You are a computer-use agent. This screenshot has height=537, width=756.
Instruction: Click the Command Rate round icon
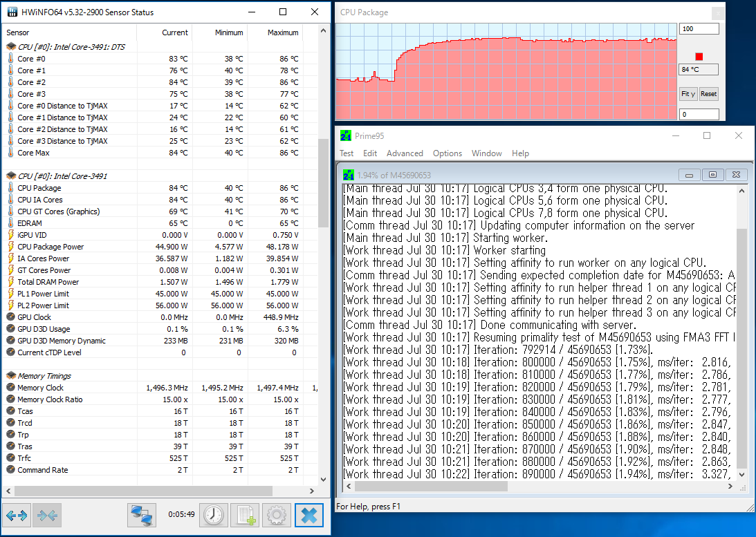coord(10,469)
